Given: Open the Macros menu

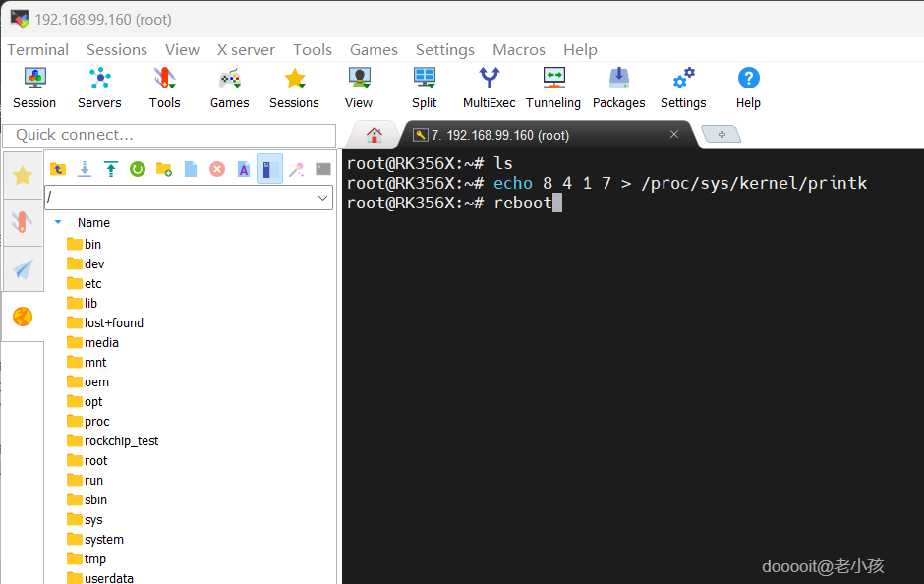Looking at the screenshot, I should coord(519,49).
